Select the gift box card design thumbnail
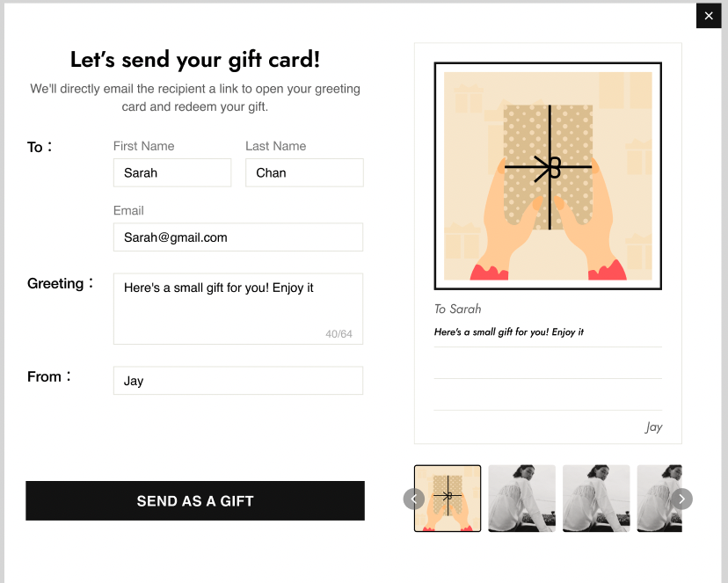The width and height of the screenshot is (728, 583). [x=448, y=499]
